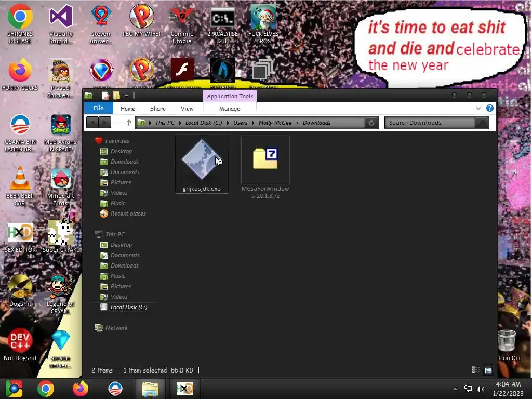Switch to Details view in status bar
The height and width of the screenshot is (399, 532).
[x=476, y=370]
